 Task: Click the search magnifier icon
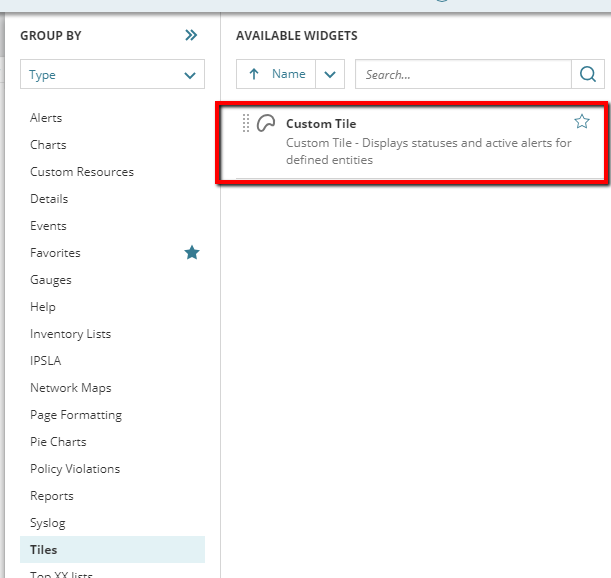pyautogui.click(x=587, y=74)
